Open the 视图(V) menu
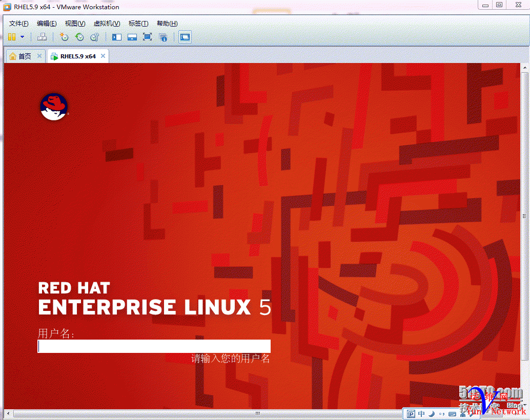This screenshot has height=420, width=530. coord(75,24)
